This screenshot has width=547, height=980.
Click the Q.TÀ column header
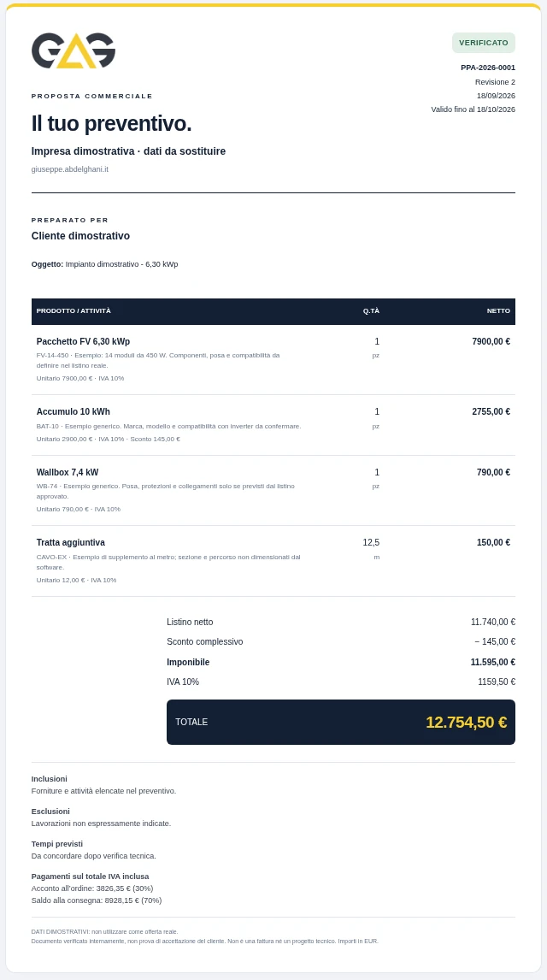[x=371, y=310]
